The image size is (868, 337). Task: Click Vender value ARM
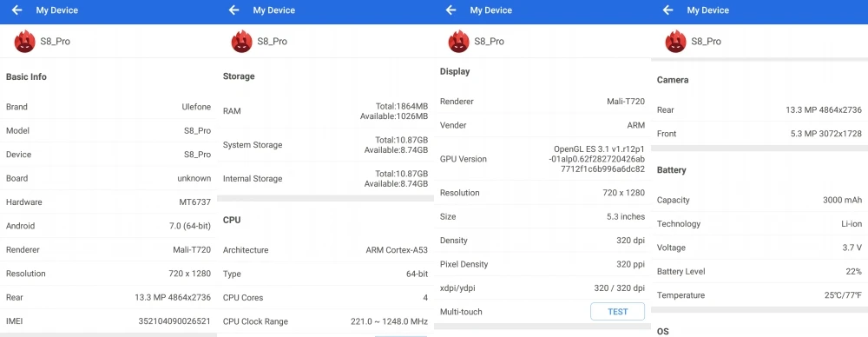(635, 126)
